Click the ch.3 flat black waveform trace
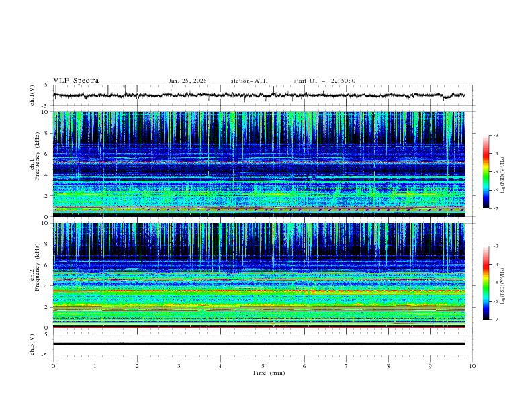The width and height of the screenshot is (532, 411). tap(259, 344)
